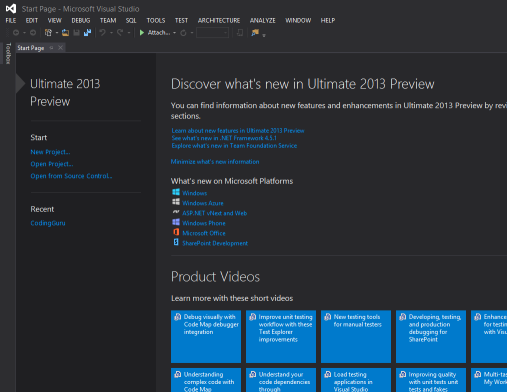Click the Microsoft Office logo icon

176,232
